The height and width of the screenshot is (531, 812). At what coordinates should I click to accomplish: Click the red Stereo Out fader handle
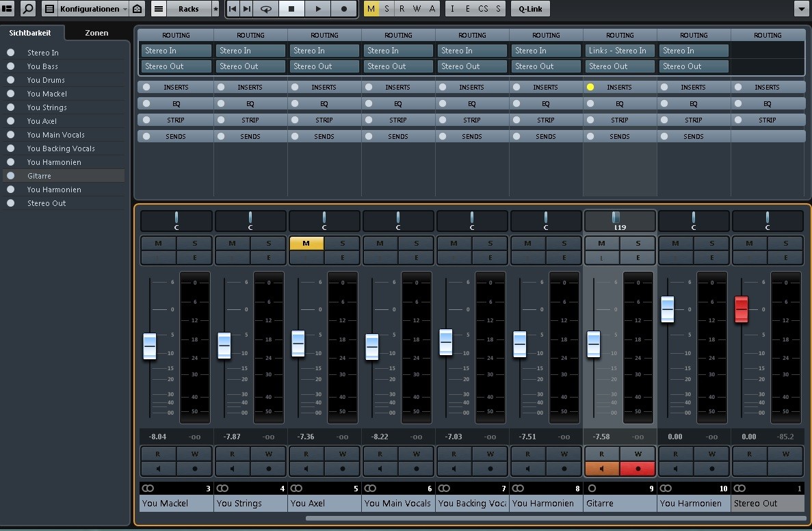[742, 309]
